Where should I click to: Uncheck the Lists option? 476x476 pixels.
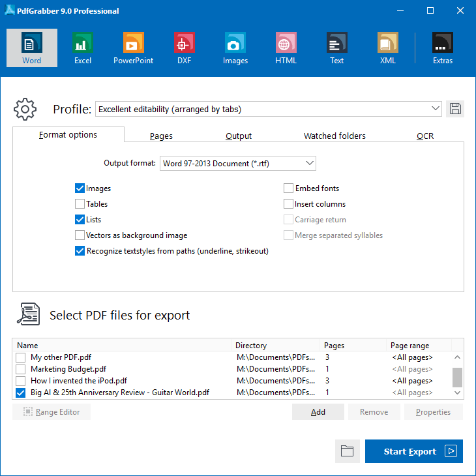point(80,220)
